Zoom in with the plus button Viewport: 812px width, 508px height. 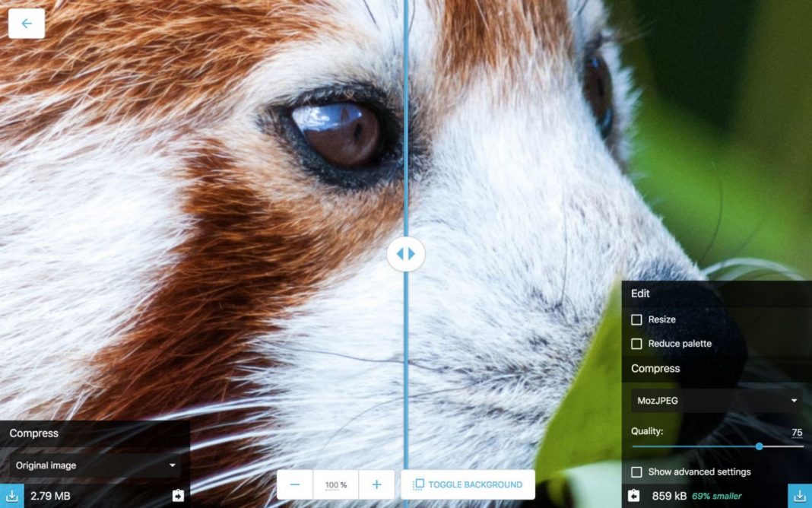click(376, 484)
